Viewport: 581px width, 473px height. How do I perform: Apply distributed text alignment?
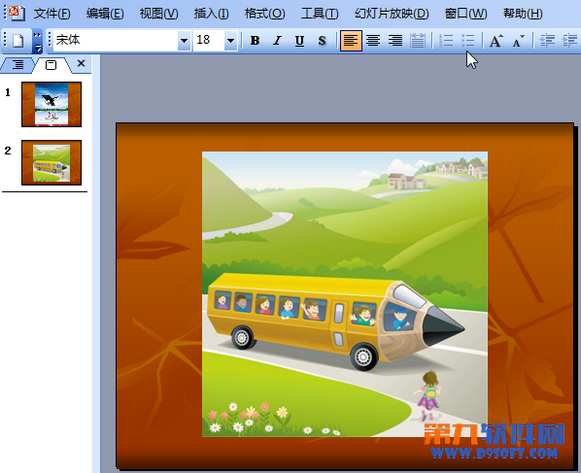pos(418,40)
